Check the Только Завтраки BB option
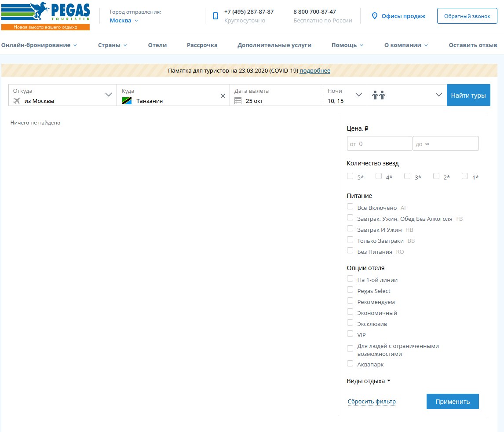504x432 pixels. [x=350, y=239]
